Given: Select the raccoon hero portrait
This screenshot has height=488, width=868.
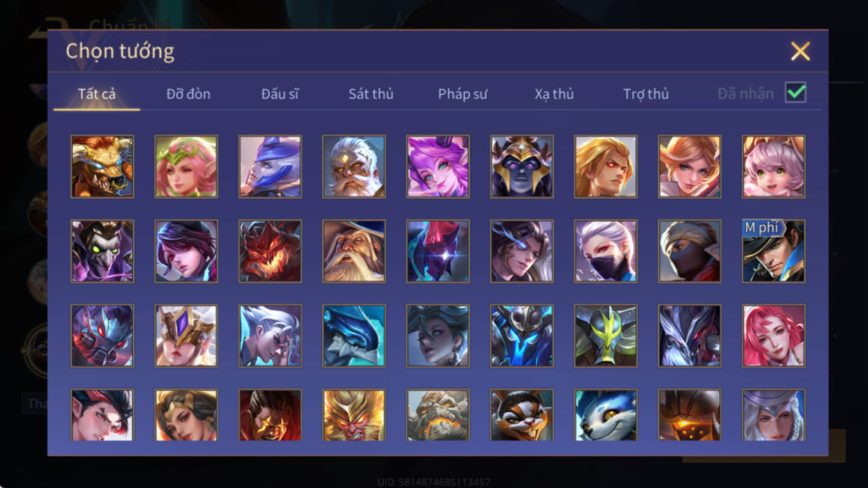Looking at the screenshot, I should click(x=522, y=415).
